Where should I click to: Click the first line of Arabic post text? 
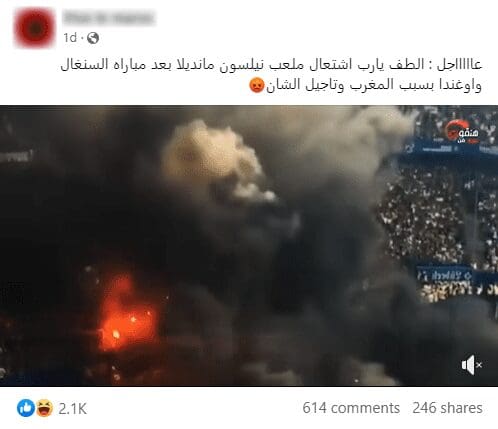tap(271, 65)
